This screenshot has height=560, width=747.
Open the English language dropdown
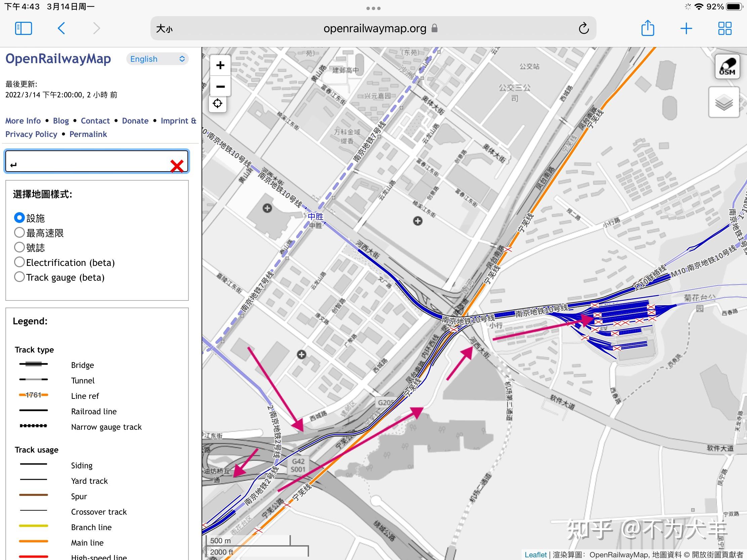click(158, 59)
